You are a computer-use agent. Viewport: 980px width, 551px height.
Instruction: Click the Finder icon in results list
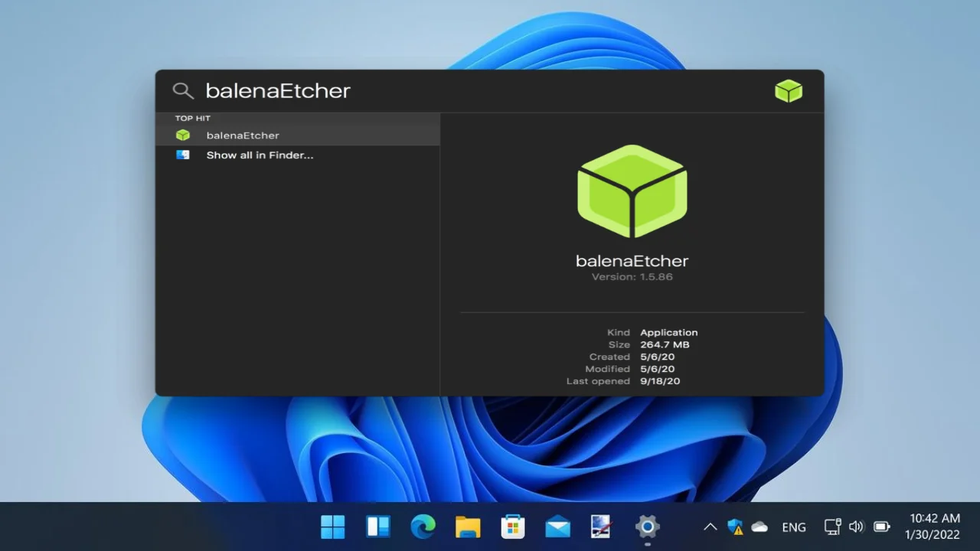(183, 155)
